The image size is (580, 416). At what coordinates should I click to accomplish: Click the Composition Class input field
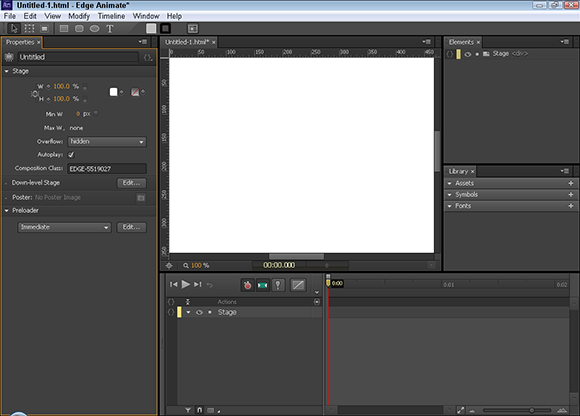pos(107,169)
